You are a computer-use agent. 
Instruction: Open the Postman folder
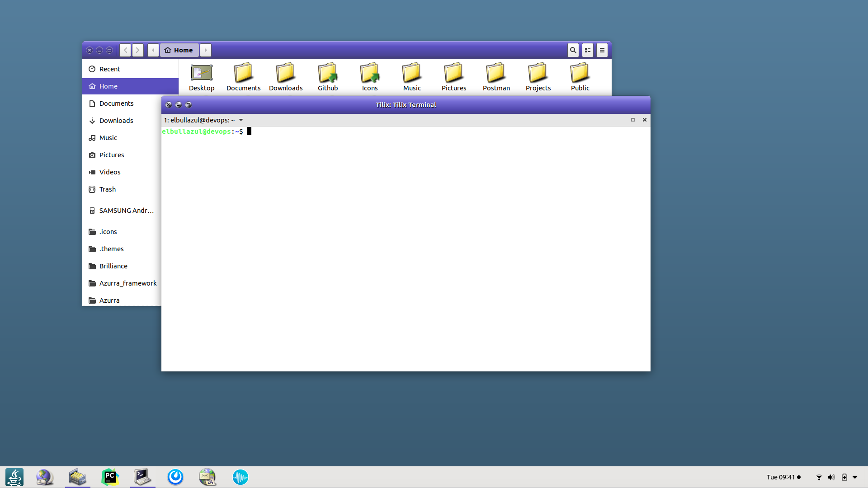point(496,77)
